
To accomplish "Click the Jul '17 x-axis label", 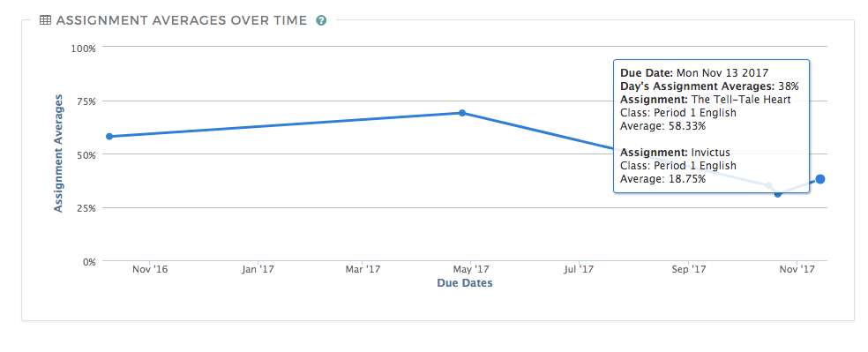I will coord(579,269).
